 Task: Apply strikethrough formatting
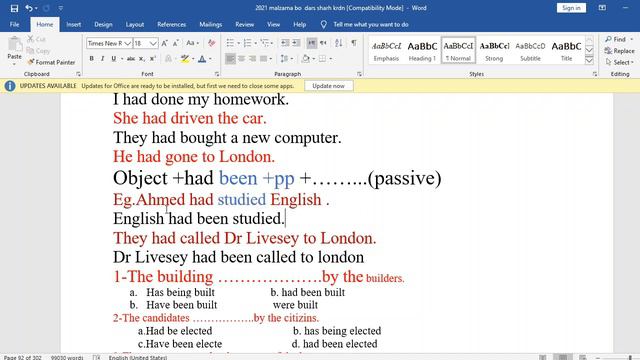131,59
